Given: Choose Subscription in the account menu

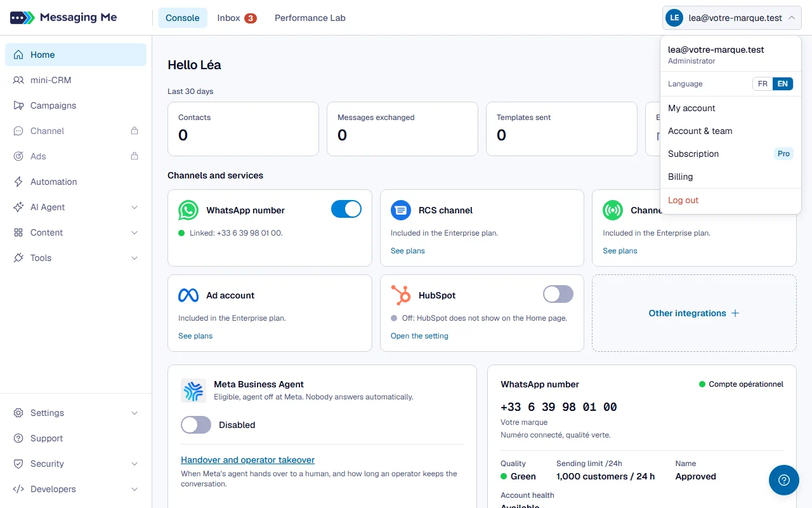Looking at the screenshot, I should 731,154.
